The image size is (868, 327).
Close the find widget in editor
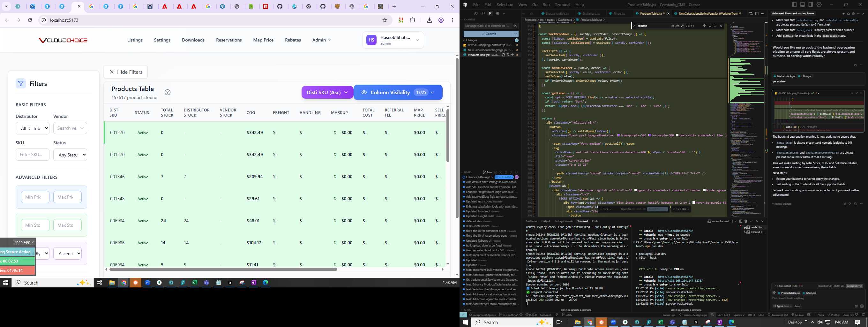[721, 26]
